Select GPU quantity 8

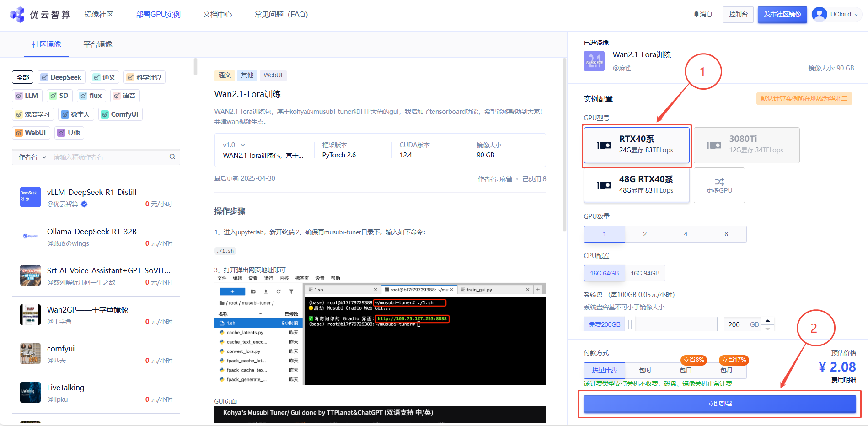tap(726, 234)
